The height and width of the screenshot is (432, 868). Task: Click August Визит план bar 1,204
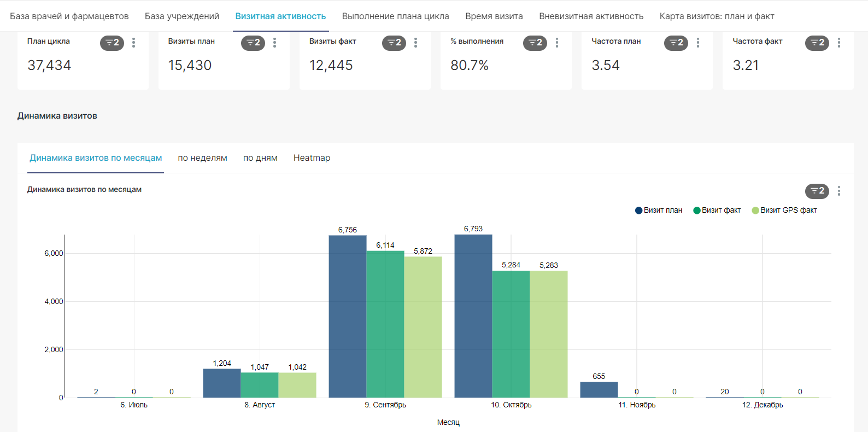pyautogui.click(x=222, y=383)
